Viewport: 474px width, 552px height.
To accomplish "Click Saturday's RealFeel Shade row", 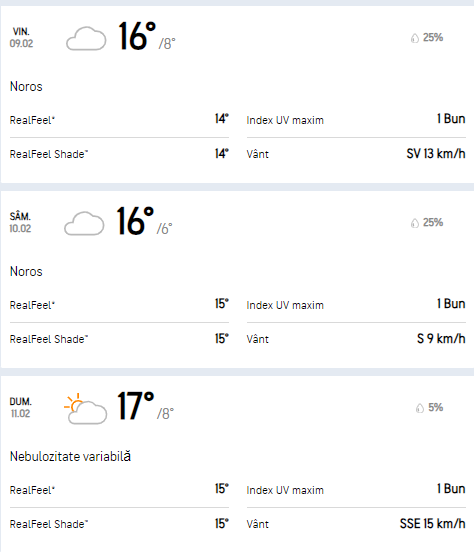I will (119, 339).
